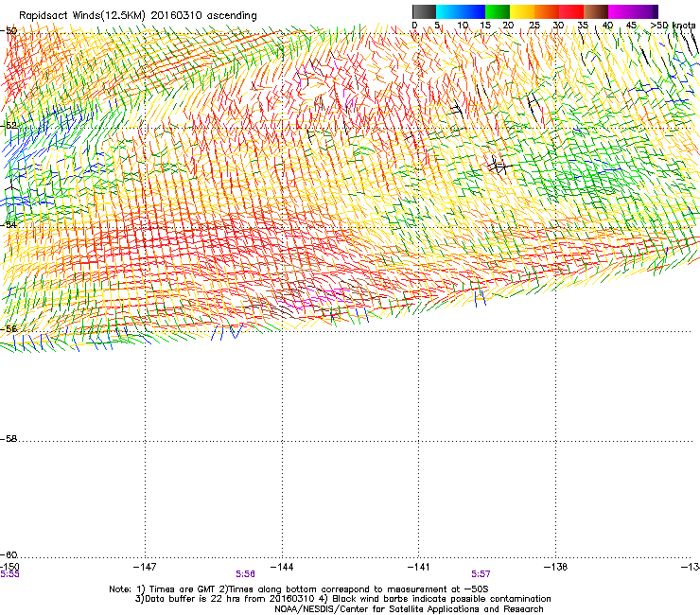
Task: Click the '>50 knots' legend label
Action: point(674,26)
